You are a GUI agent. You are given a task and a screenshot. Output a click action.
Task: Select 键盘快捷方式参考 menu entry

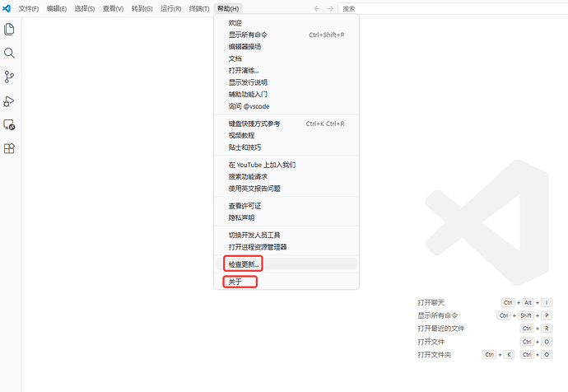click(x=286, y=124)
